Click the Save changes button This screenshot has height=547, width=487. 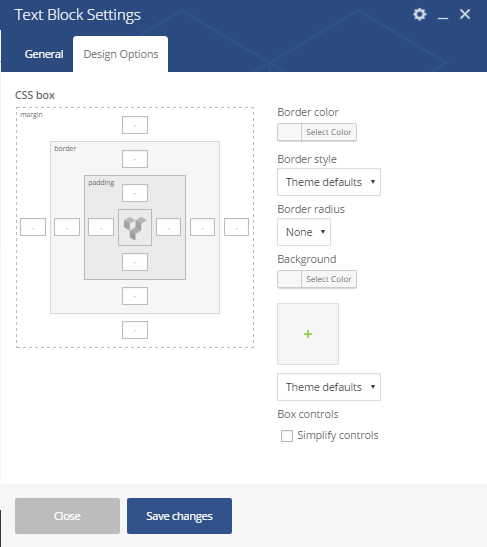click(x=179, y=516)
